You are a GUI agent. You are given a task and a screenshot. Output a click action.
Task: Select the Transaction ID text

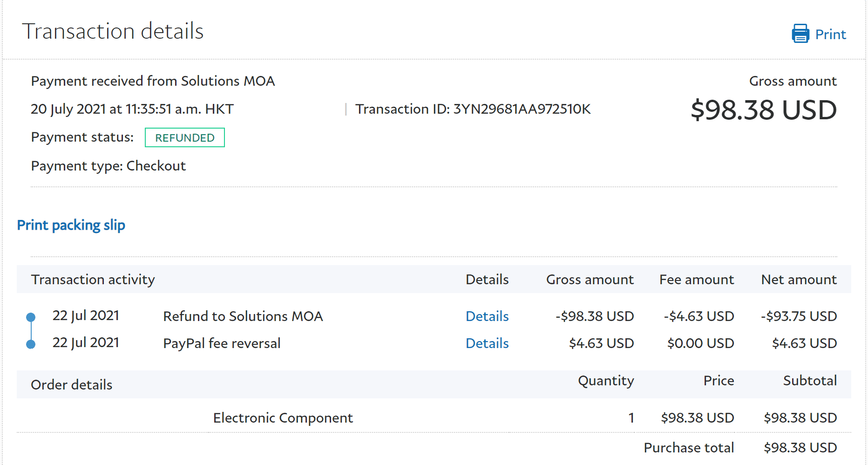click(x=473, y=109)
